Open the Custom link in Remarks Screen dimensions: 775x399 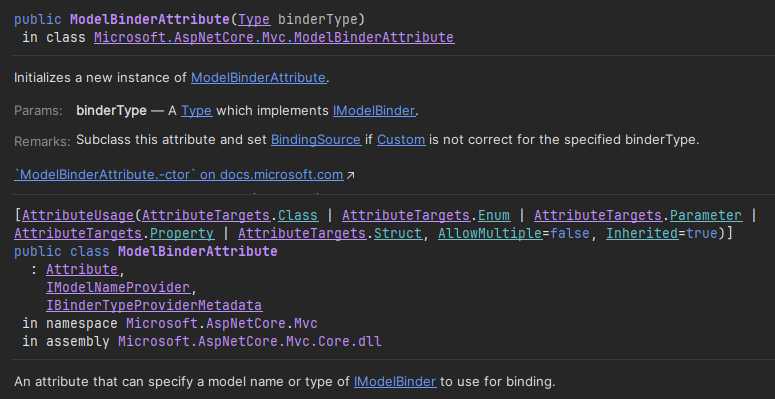click(401, 139)
